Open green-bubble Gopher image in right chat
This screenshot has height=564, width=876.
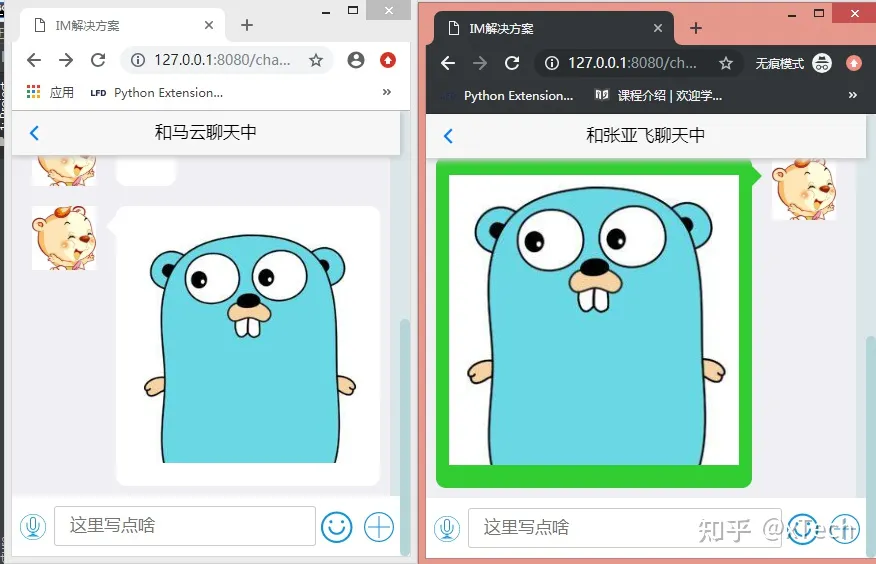click(x=594, y=320)
